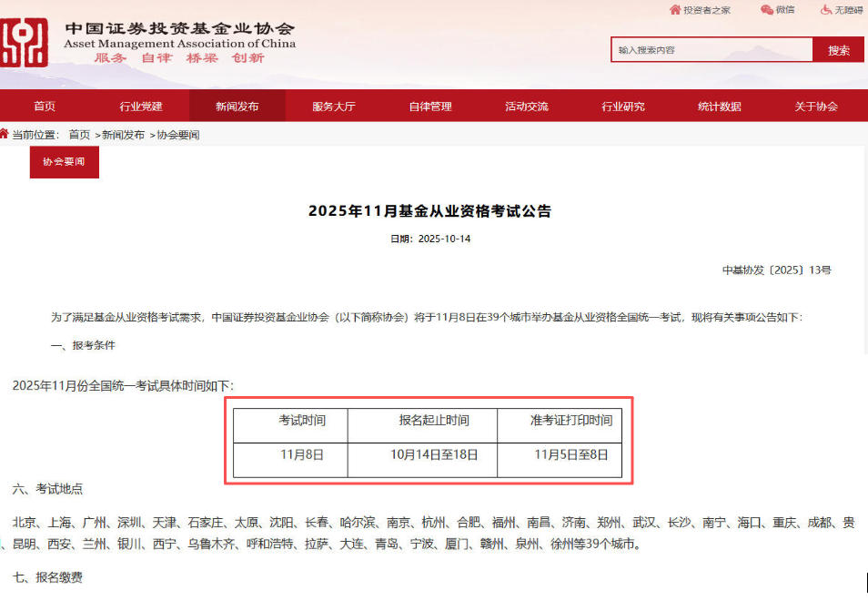Open 活动交流 from the navigation
The image size is (868, 601).
point(525,105)
